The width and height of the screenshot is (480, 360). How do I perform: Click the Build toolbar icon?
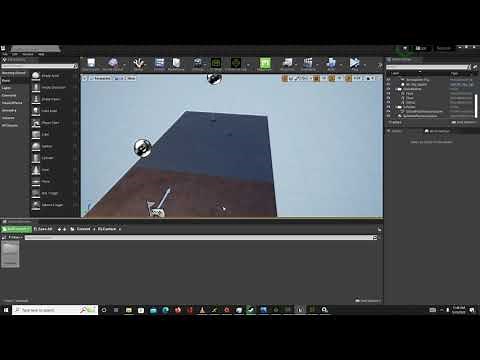click(x=331, y=63)
